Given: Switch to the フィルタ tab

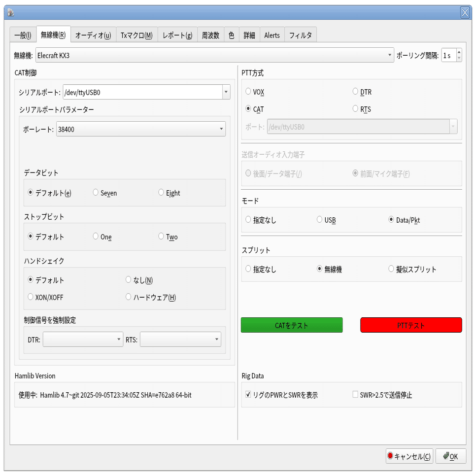Looking at the screenshot, I should [x=301, y=35].
